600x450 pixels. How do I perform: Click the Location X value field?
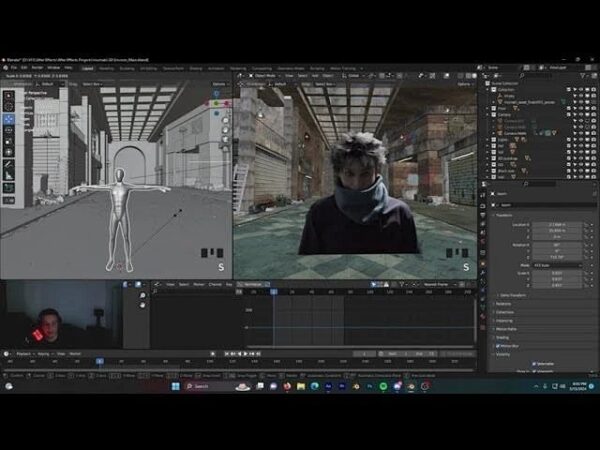coord(556,224)
